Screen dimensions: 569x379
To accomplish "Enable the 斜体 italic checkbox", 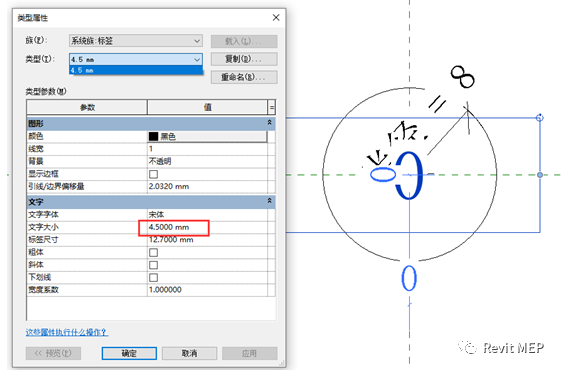I will pyautogui.click(x=153, y=265).
